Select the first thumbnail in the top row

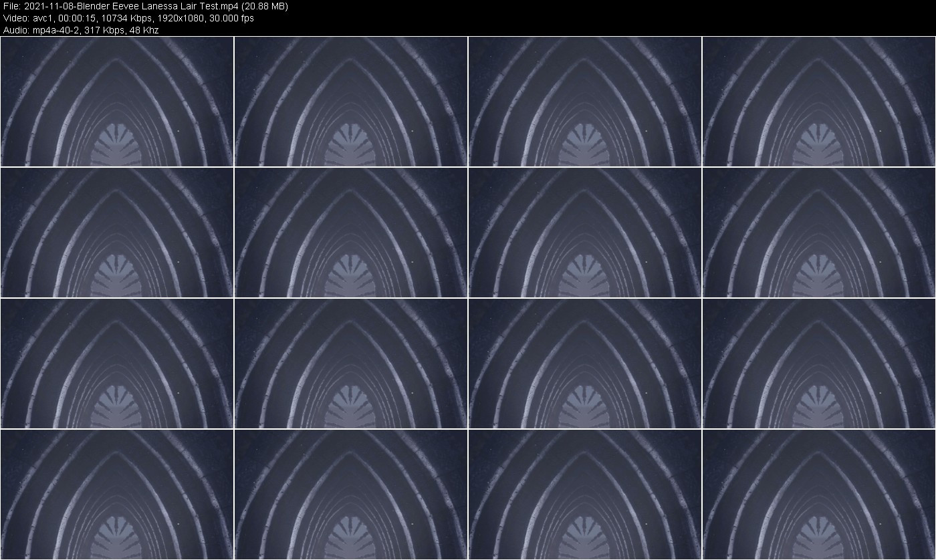click(x=117, y=101)
